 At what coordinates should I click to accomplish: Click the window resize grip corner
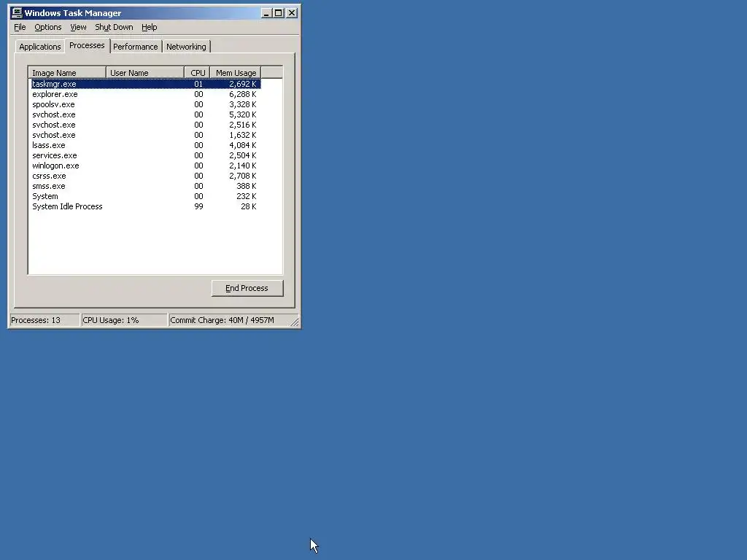tap(295, 322)
